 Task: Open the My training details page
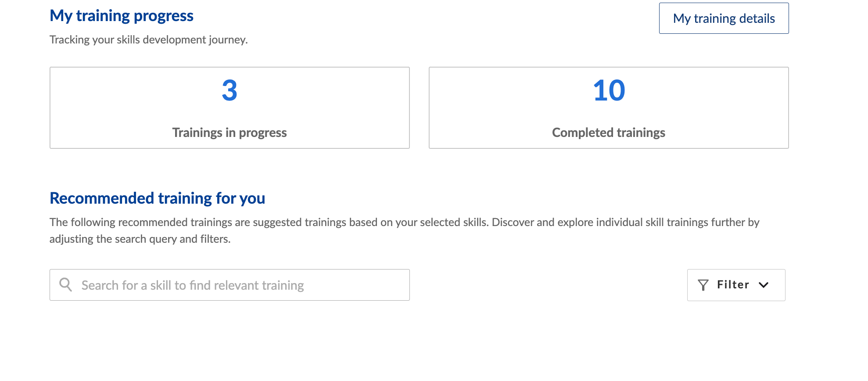pos(724,18)
